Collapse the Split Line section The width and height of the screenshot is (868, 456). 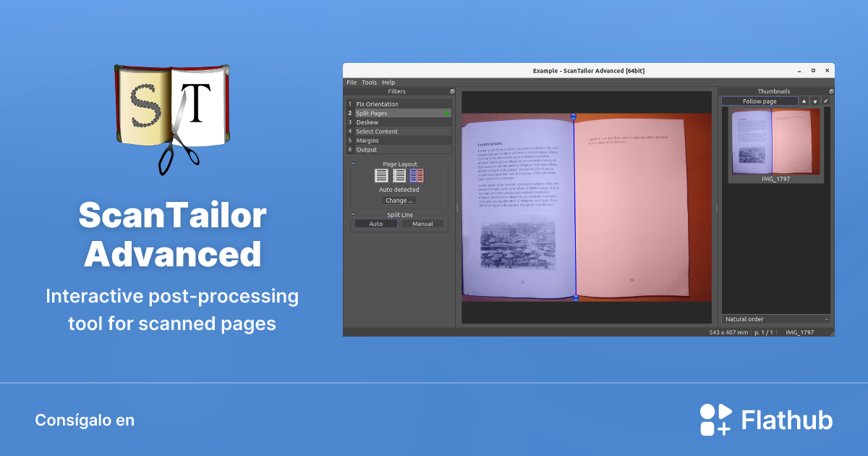click(353, 214)
